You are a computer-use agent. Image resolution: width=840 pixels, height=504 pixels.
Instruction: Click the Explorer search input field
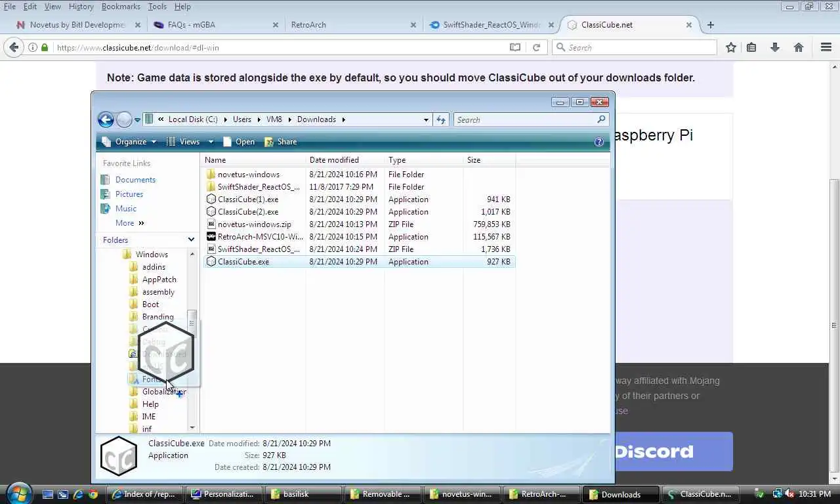coord(525,119)
